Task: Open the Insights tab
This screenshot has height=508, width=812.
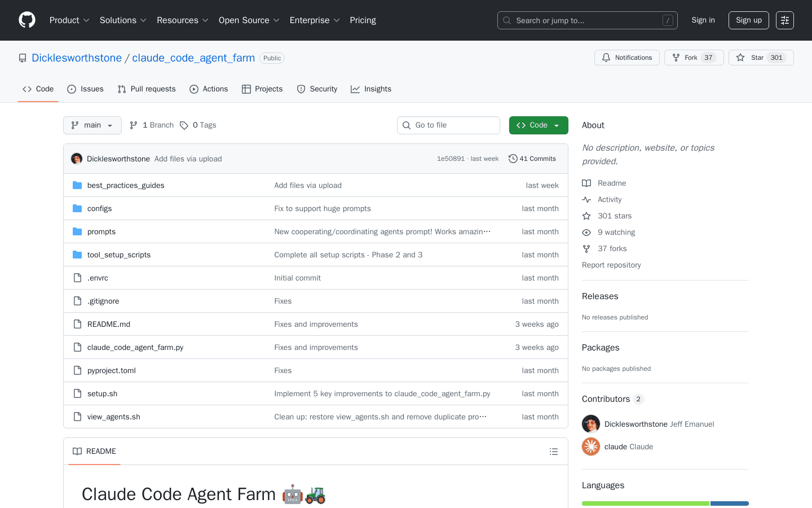Action: coord(371,89)
